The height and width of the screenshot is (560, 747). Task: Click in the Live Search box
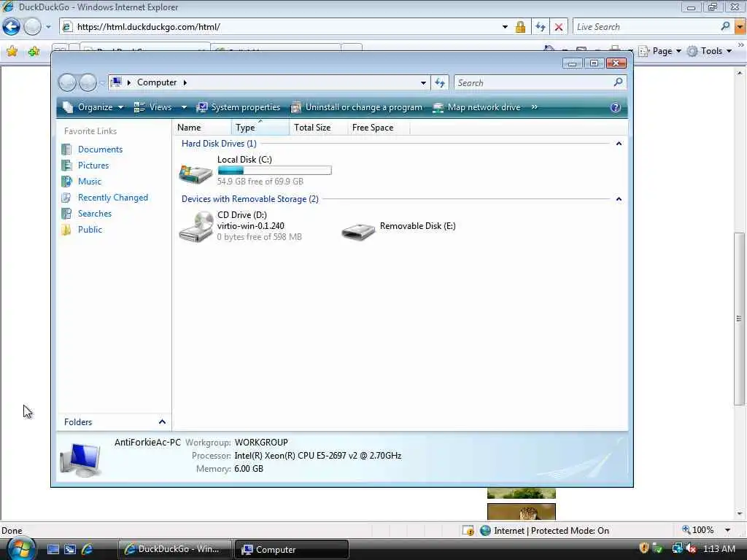[646, 27]
